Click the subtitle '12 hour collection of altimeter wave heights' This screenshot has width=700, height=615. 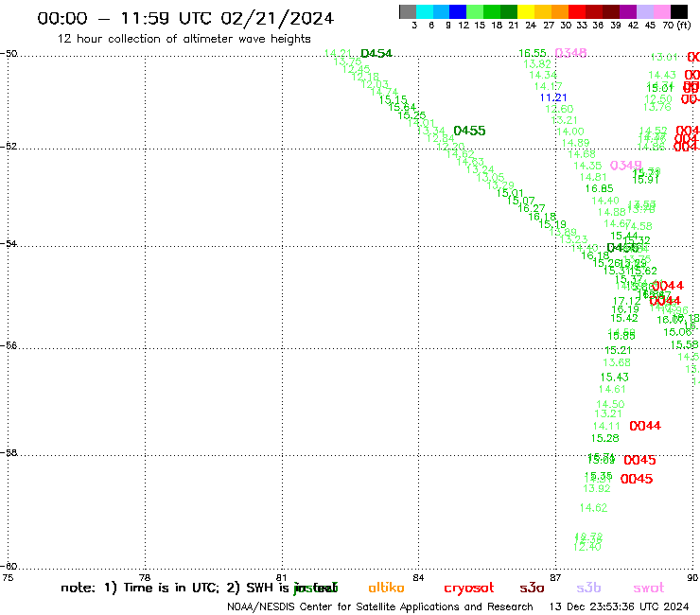[x=184, y=39]
